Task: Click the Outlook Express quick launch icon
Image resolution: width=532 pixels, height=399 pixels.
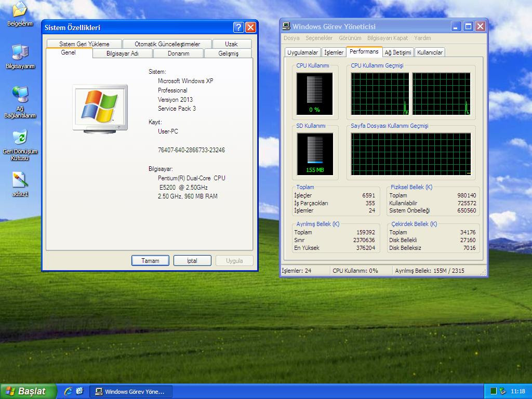Action: pyautogui.click(x=79, y=391)
